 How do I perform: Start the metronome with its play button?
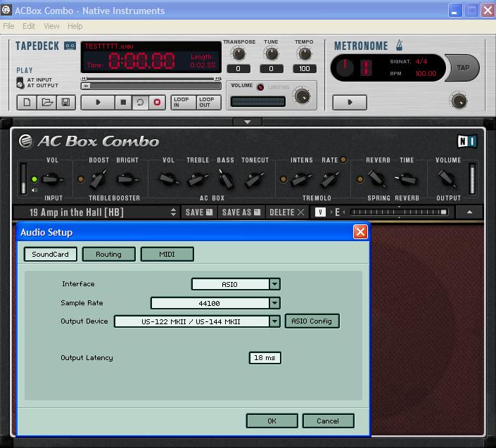(350, 103)
